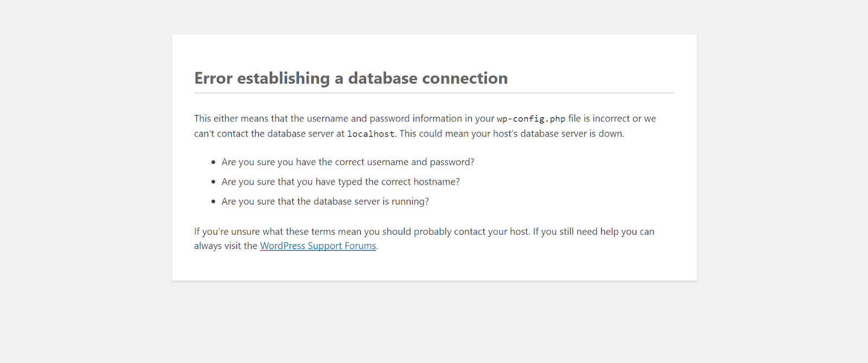Click the "Error establishing a database connection" heading
Screen dimensions: 868x363
point(350,78)
